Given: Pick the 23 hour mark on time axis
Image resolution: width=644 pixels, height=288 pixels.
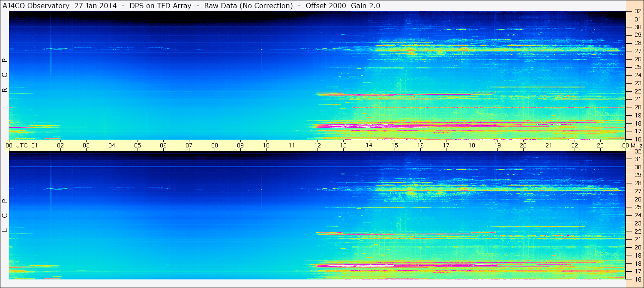Looking at the screenshot, I should [x=600, y=145].
